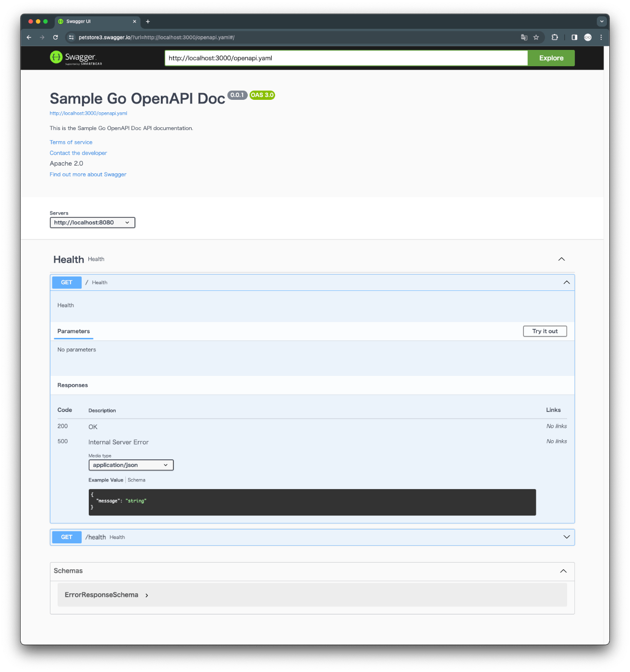Image resolution: width=630 pixels, height=672 pixels.
Task: Open Find out more about Swagger link
Action: tap(88, 175)
